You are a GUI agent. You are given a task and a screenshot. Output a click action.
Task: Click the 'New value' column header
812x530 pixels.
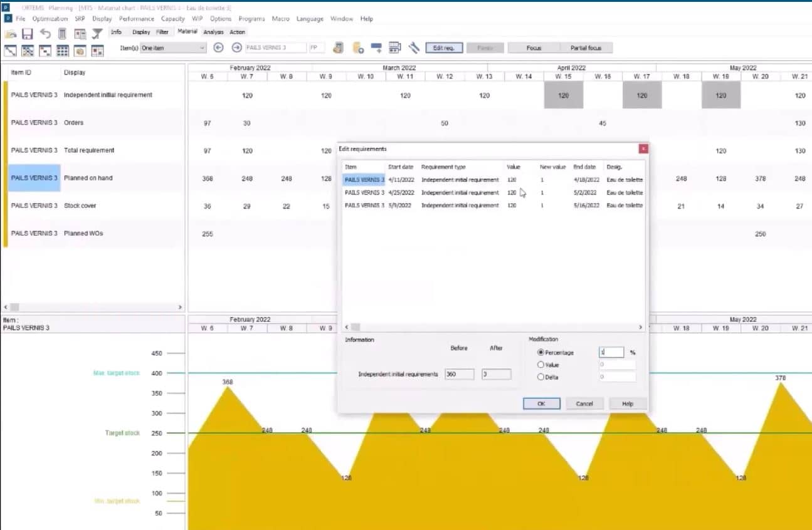553,167
